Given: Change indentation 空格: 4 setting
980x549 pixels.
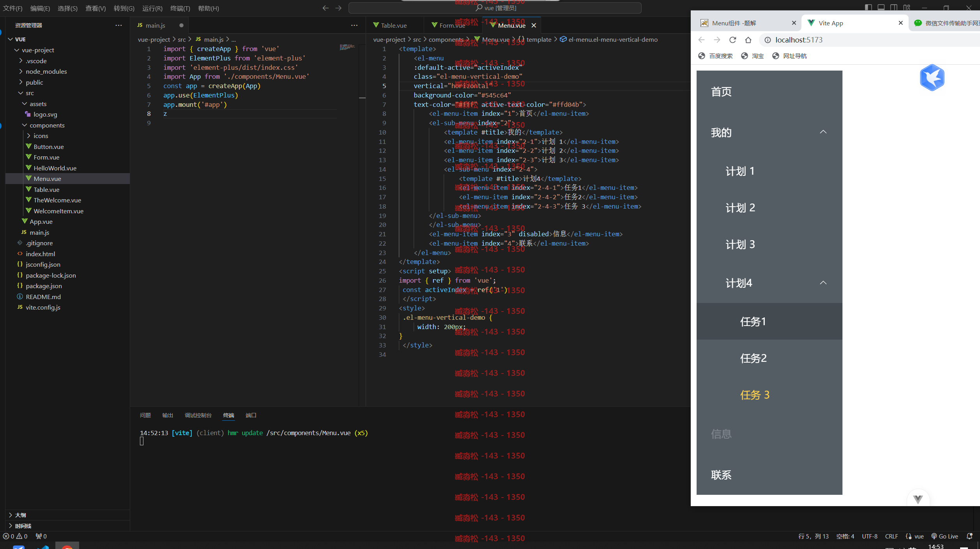Looking at the screenshot, I should tap(845, 536).
